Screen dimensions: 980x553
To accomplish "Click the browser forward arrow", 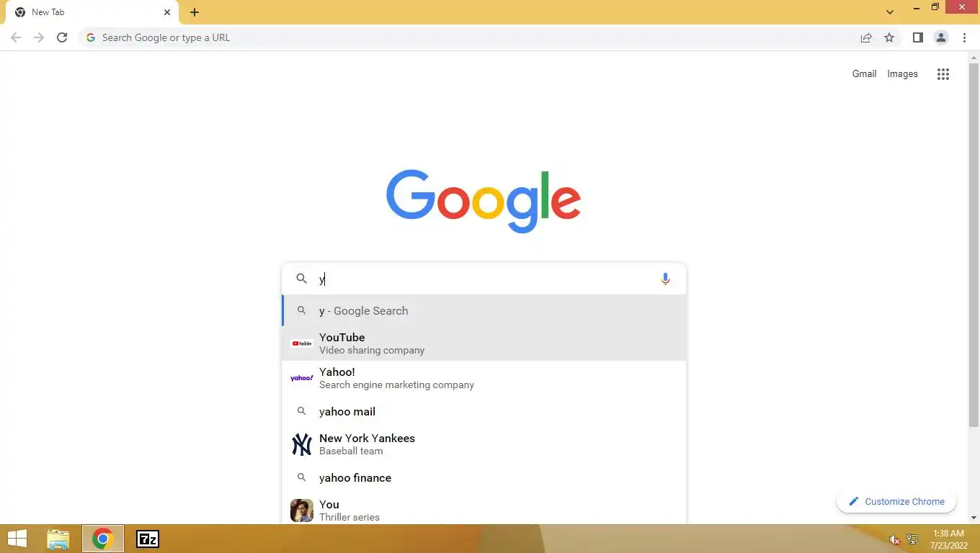I will pos(39,37).
